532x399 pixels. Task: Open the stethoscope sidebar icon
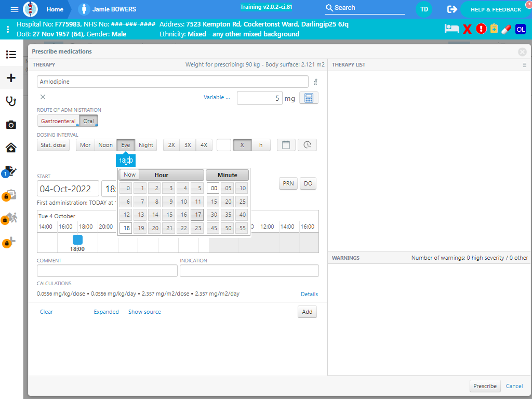11,101
